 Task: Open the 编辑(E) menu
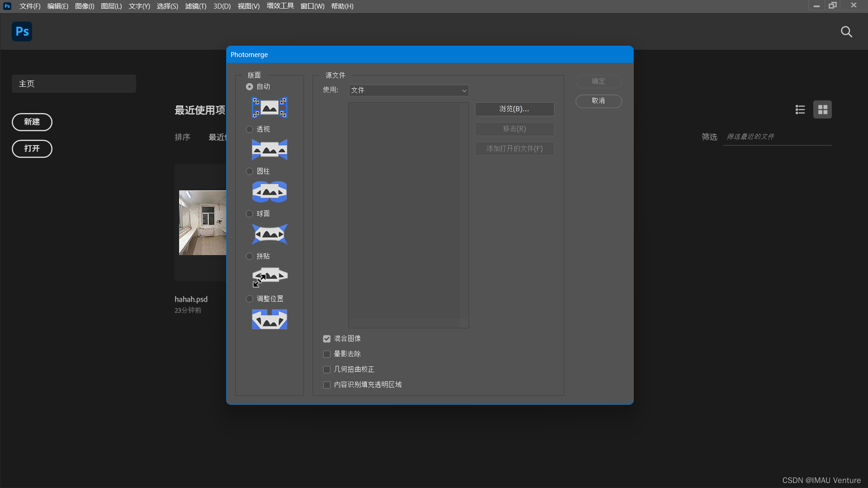click(58, 6)
